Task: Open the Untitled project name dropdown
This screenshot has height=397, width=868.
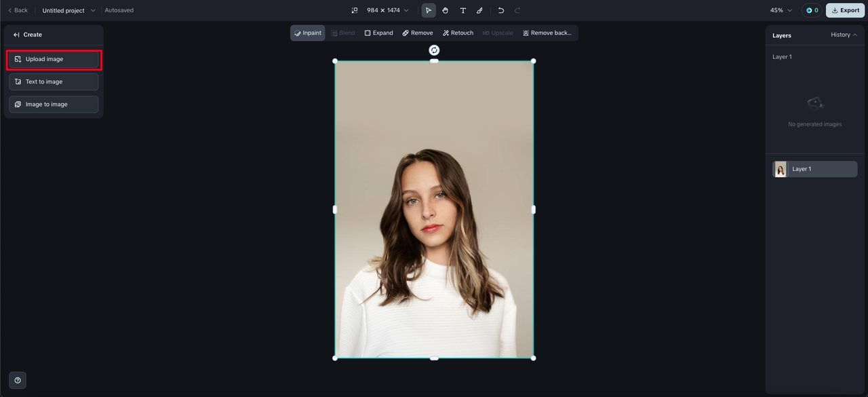Action: (x=69, y=10)
